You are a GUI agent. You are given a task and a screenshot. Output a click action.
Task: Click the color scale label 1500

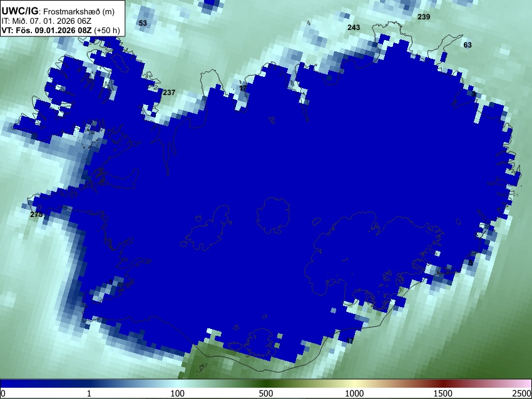tap(442, 393)
